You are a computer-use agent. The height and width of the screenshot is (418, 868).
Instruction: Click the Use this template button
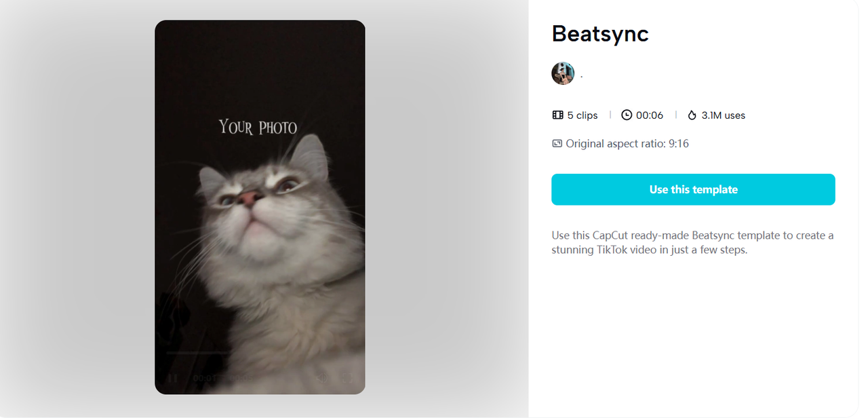[x=693, y=189]
